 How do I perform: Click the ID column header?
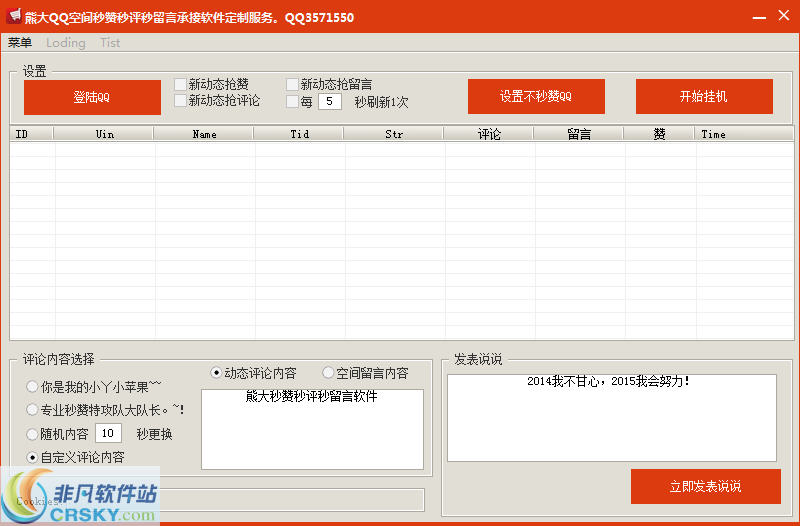(32, 134)
